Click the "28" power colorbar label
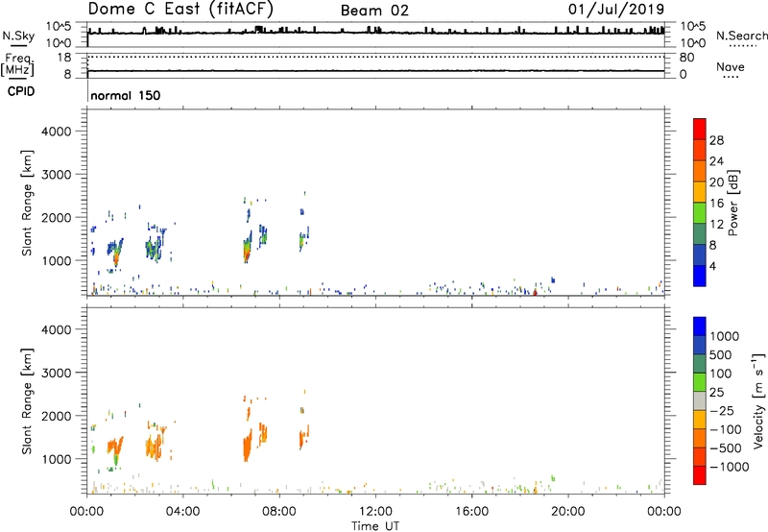Screen dimensions: 768x532 pyautogui.click(x=716, y=140)
